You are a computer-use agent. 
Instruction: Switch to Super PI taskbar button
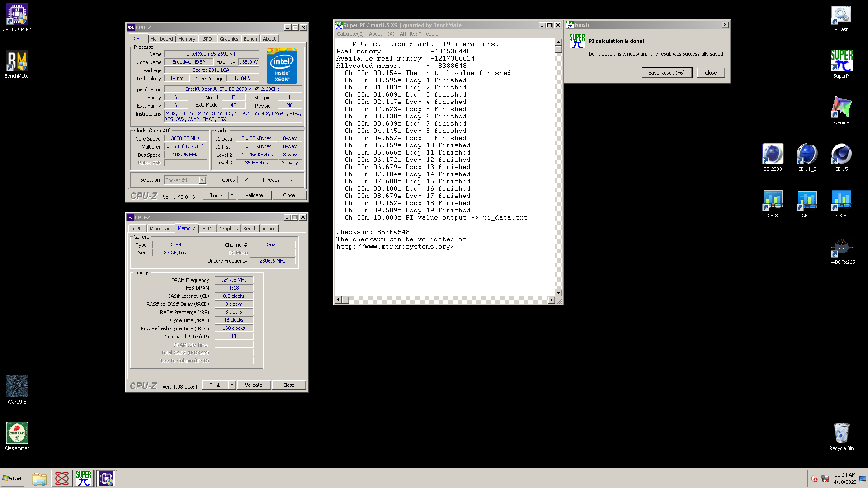point(84,479)
